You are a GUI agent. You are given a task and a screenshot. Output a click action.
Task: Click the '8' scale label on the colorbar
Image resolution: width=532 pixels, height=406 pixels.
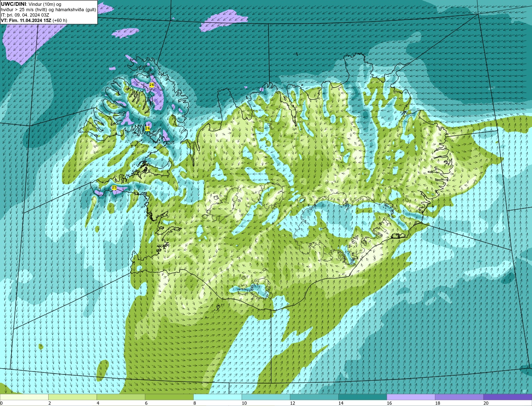[x=195, y=403]
